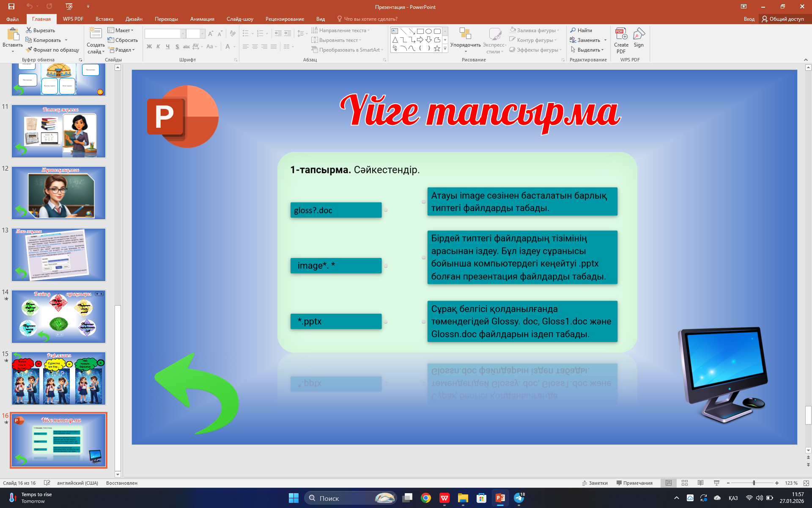812x508 pixels.
Task: Zoom in with the plus button
Action: coord(777,483)
